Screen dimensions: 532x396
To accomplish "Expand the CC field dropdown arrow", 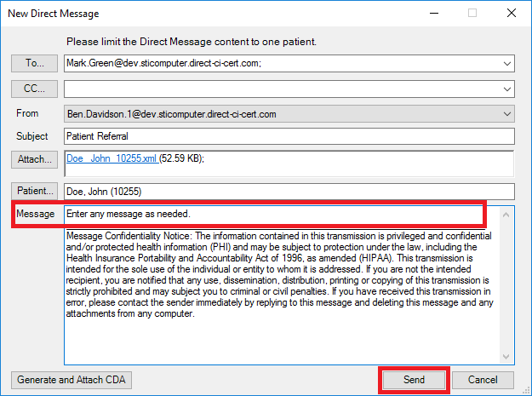I will (507, 88).
